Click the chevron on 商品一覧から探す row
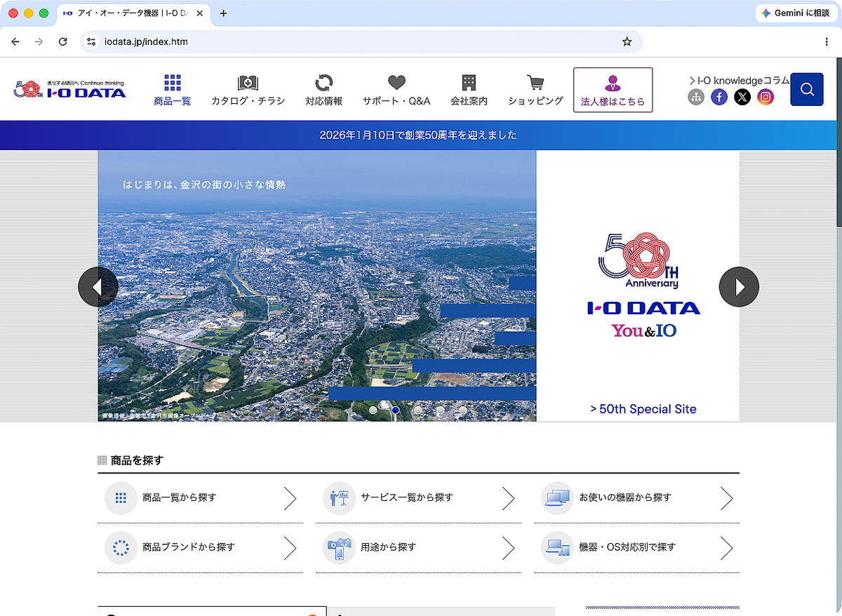This screenshot has height=616, width=842. 290,498
